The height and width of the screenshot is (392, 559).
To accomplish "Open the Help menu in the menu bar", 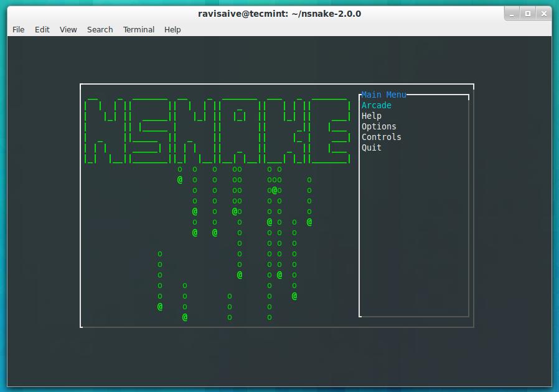I will click(x=172, y=29).
